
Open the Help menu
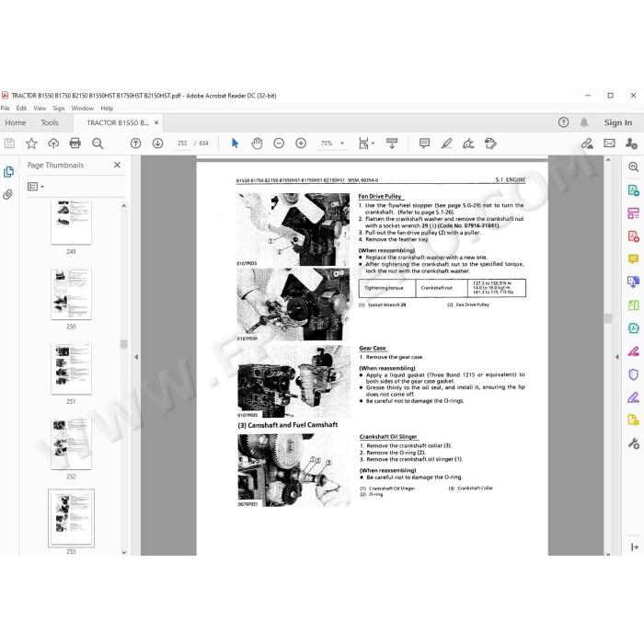[107, 108]
